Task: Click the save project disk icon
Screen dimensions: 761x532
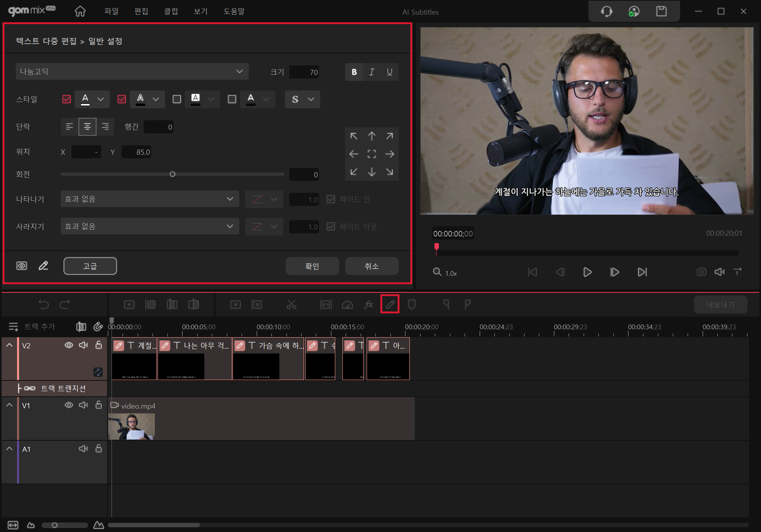Action: (661, 12)
